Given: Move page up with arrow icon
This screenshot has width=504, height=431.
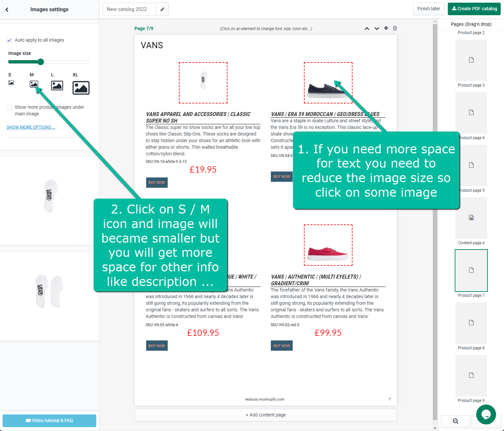Looking at the screenshot, I should [x=367, y=28].
